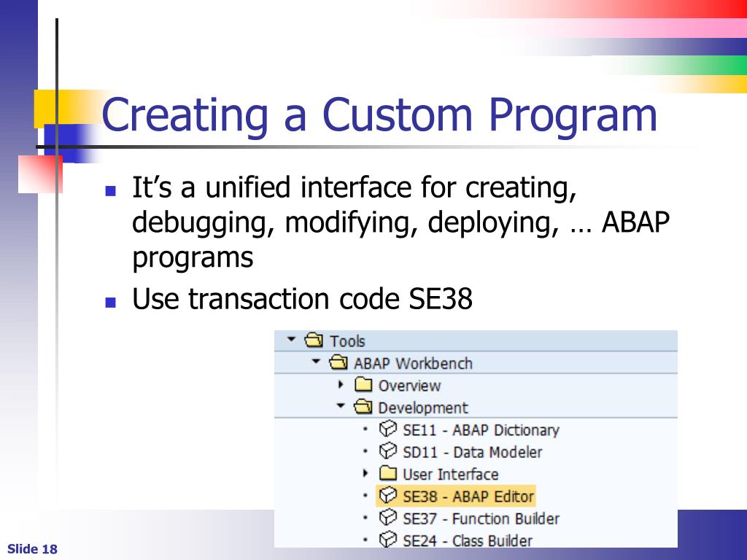Open SE11 - ABAP Dictionary

481,430
